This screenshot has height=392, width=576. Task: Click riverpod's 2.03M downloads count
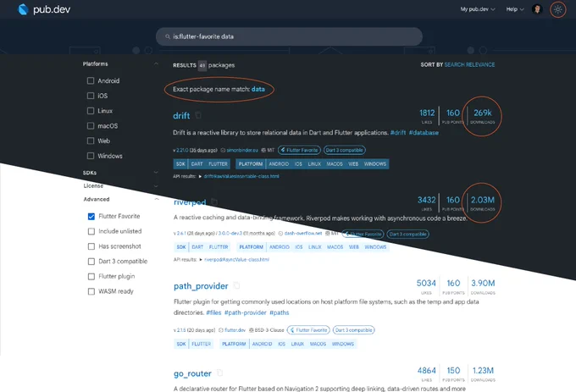click(x=483, y=200)
